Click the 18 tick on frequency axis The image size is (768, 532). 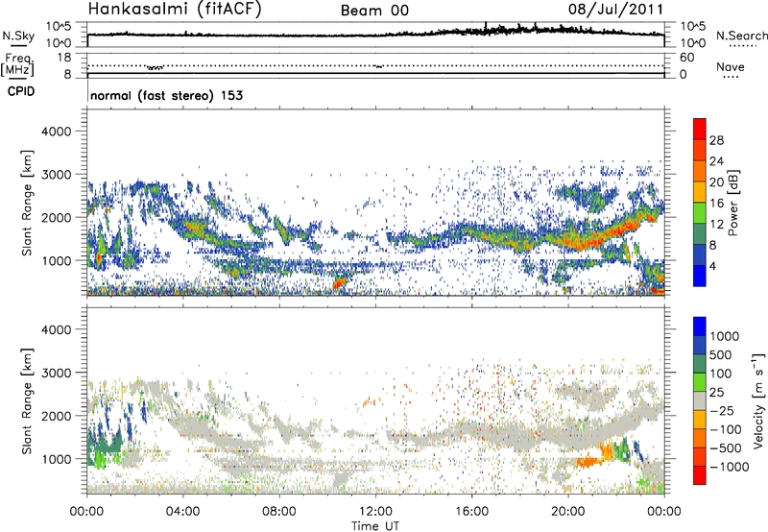pyautogui.click(x=64, y=58)
